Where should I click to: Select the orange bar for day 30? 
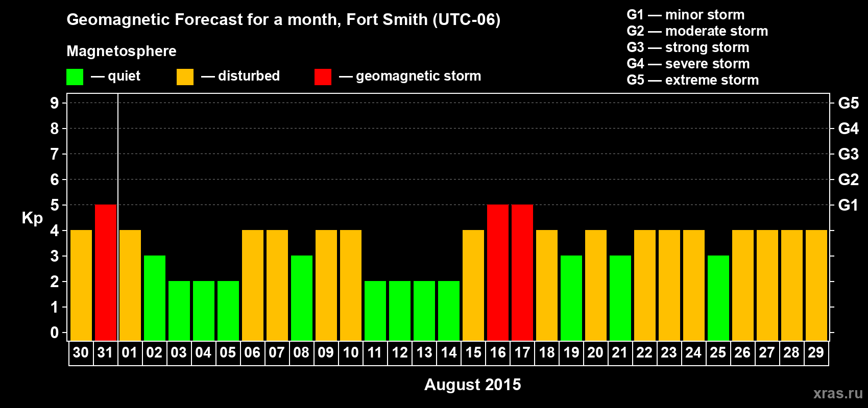(81, 286)
